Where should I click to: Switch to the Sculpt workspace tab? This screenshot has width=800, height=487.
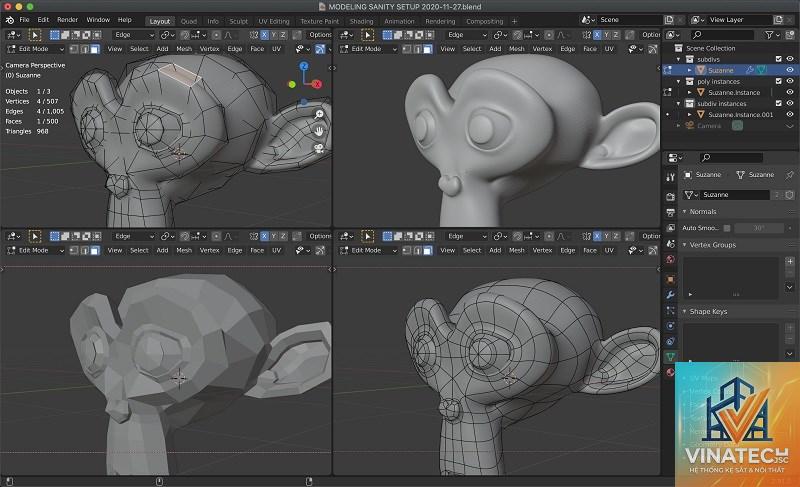[x=239, y=21]
